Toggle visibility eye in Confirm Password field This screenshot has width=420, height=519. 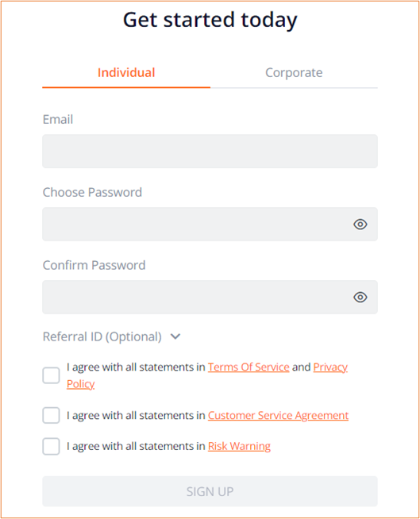[x=360, y=298]
